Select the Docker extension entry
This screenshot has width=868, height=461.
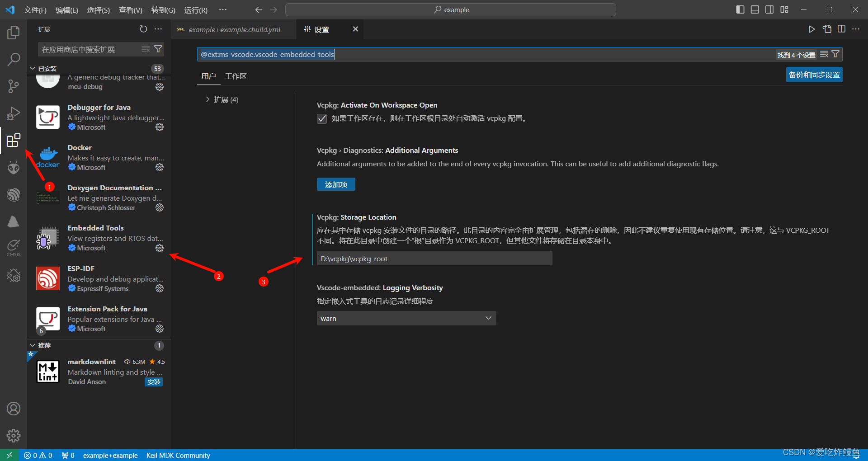99,158
